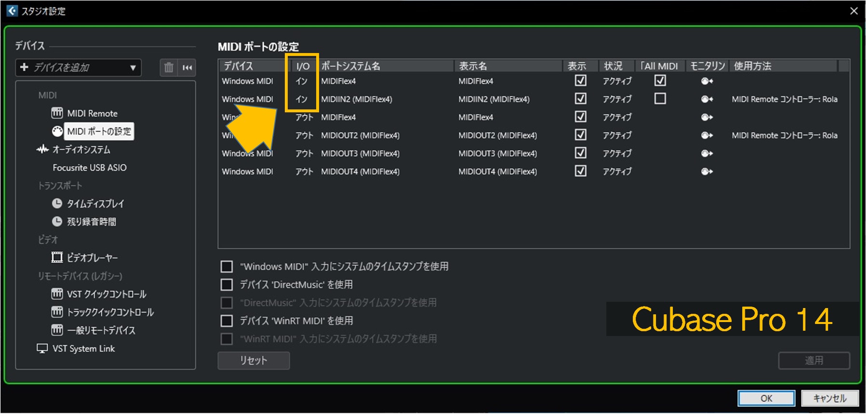Click display name cell MIDIOUT3 (MIDIFlex4)
868x417 pixels.
coord(497,153)
